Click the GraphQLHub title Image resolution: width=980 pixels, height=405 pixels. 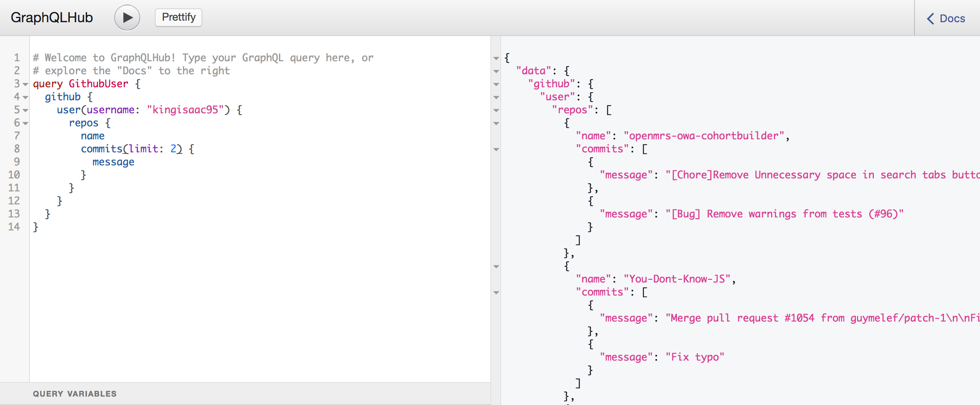[52, 18]
